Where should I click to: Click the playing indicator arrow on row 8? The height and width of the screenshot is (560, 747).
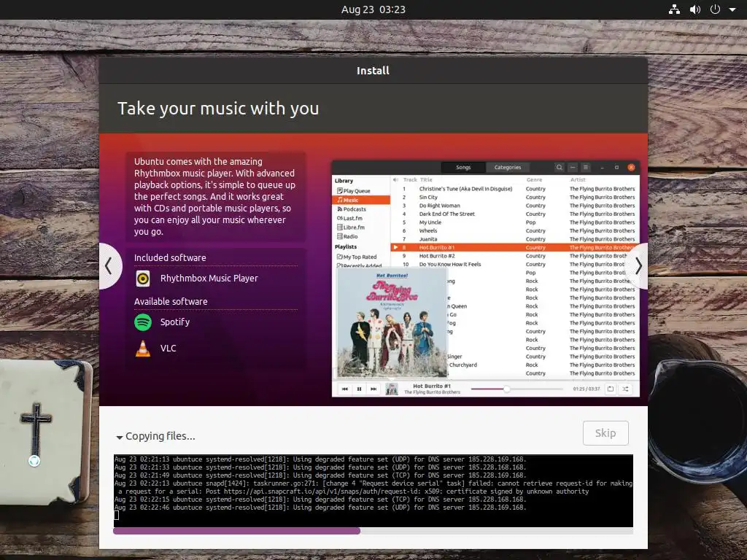(x=395, y=248)
